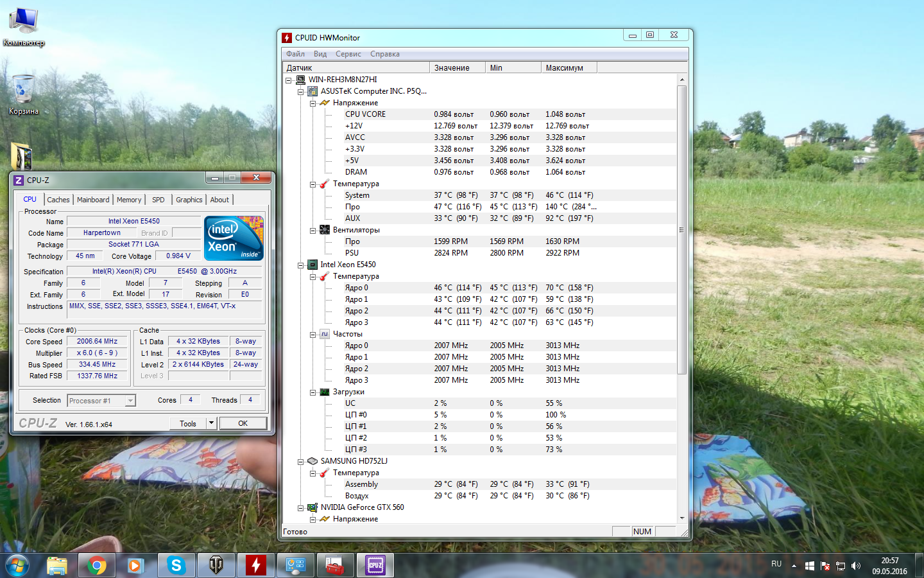The width and height of the screenshot is (924, 578).
Task: Collapse the WIN-REH3M8N27HI root node
Action: click(x=289, y=80)
